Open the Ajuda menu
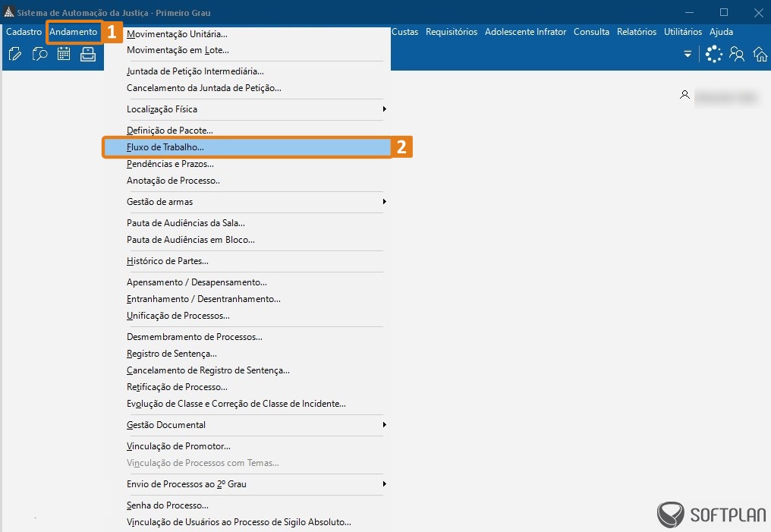Image resolution: width=771 pixels, height=532 pixels. (721, 32)
